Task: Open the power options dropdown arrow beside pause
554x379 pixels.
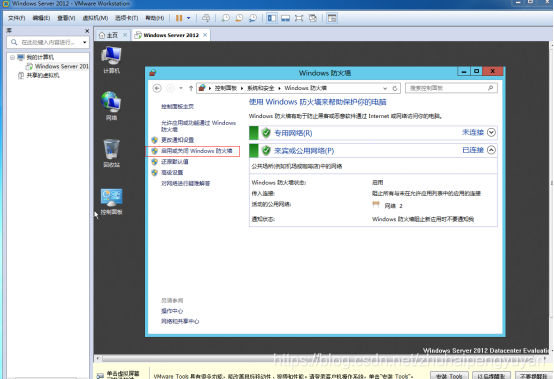Action: click(x=189, y=18)
